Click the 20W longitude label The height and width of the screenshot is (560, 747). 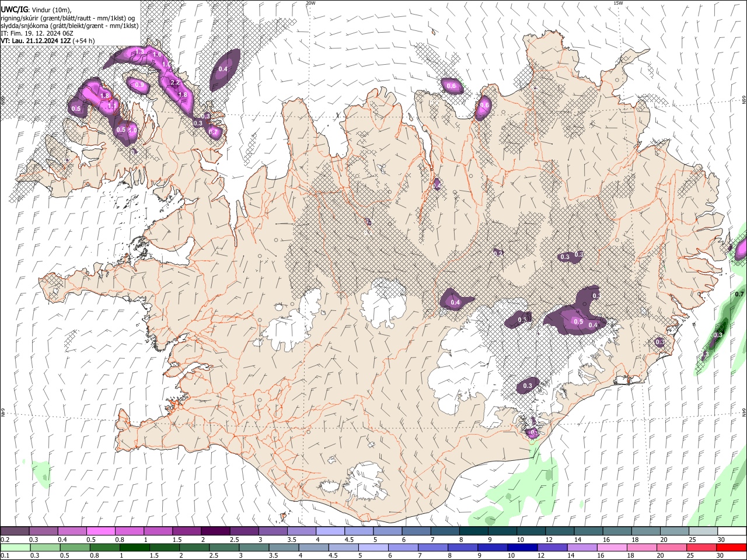(x=310, y=3)
